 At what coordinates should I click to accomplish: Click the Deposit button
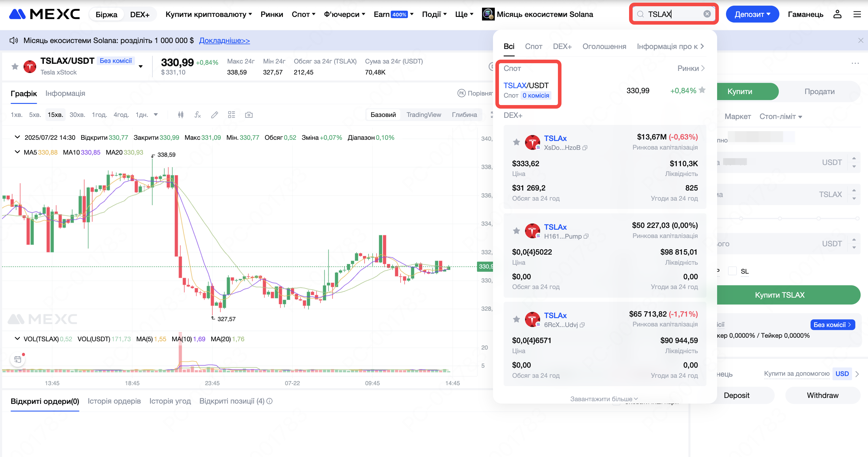(x=736, y=395)
